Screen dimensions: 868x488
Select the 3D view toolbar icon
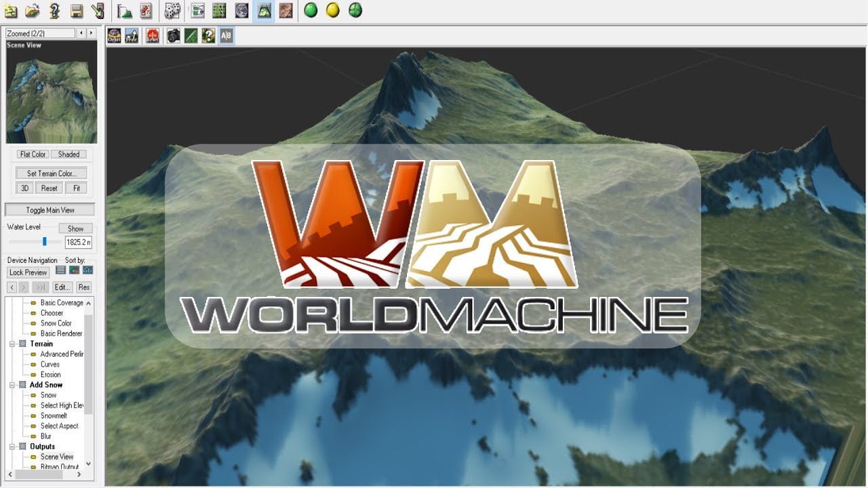pyautogui.click(x=264, y=10)
